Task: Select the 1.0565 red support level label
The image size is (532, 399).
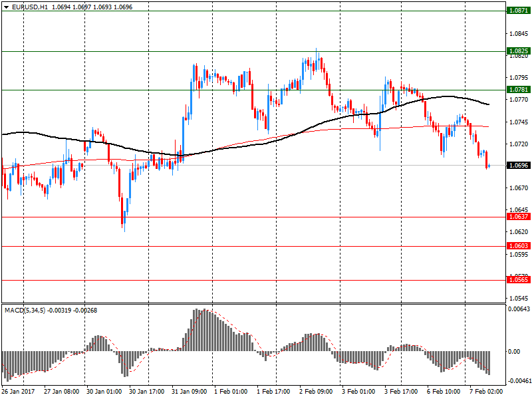Action: click(x=519, y=279)
